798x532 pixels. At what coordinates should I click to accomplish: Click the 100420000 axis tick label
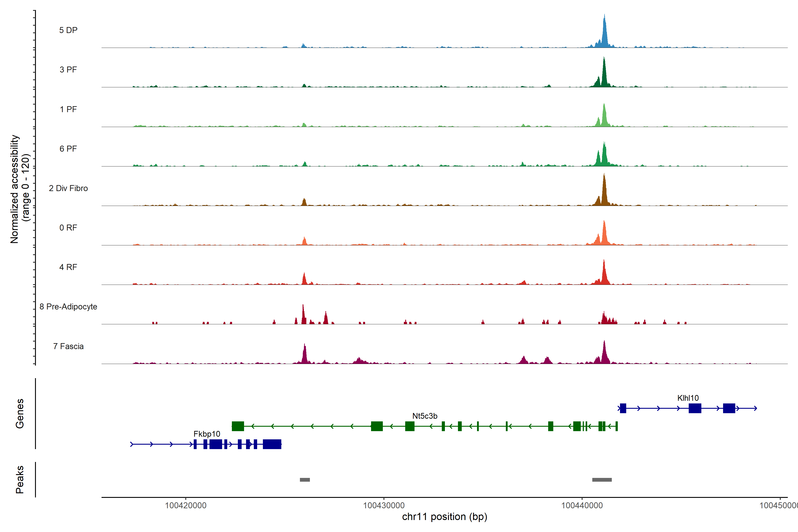[186, 506]
